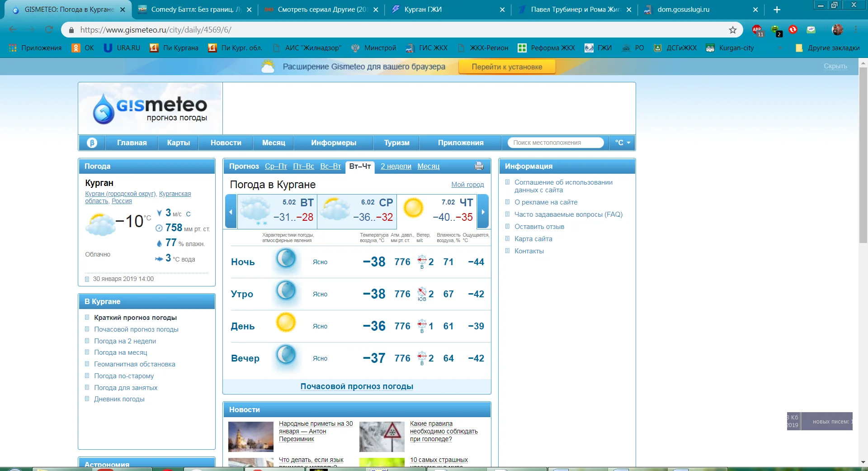Image resolution: width=868 pixels, height=471 pixels.
Task: Show previous forecast days with left arrow
Action: tap(231, 212)
